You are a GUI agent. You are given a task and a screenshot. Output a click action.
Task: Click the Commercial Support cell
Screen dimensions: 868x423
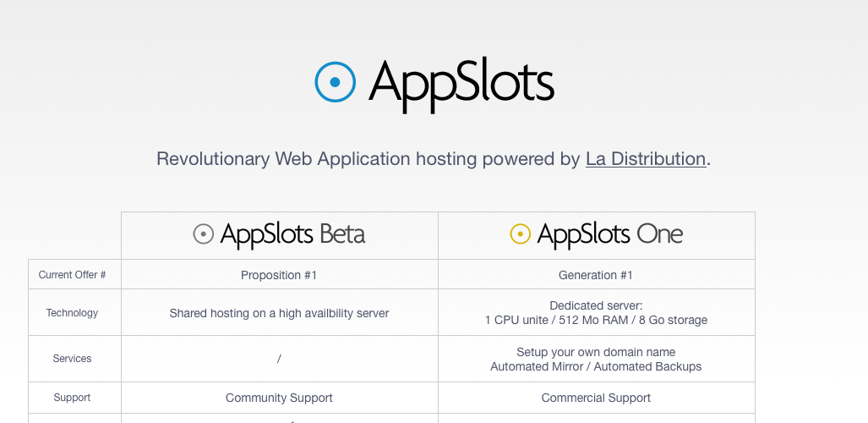[596, 398]
